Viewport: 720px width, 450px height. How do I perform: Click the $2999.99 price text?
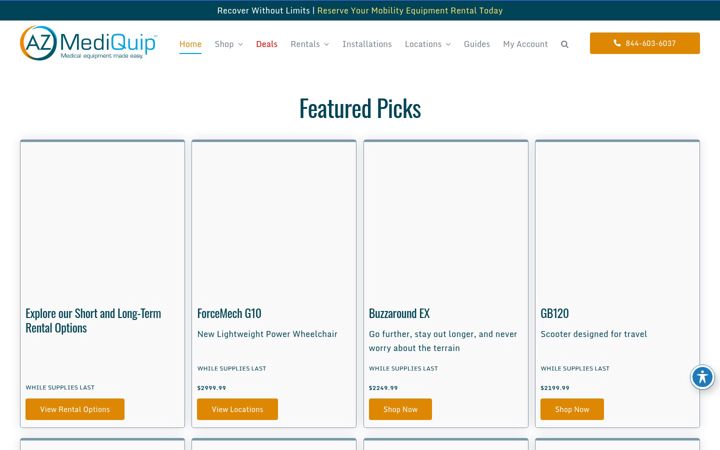pyautogui.click(x=212, y=388)
